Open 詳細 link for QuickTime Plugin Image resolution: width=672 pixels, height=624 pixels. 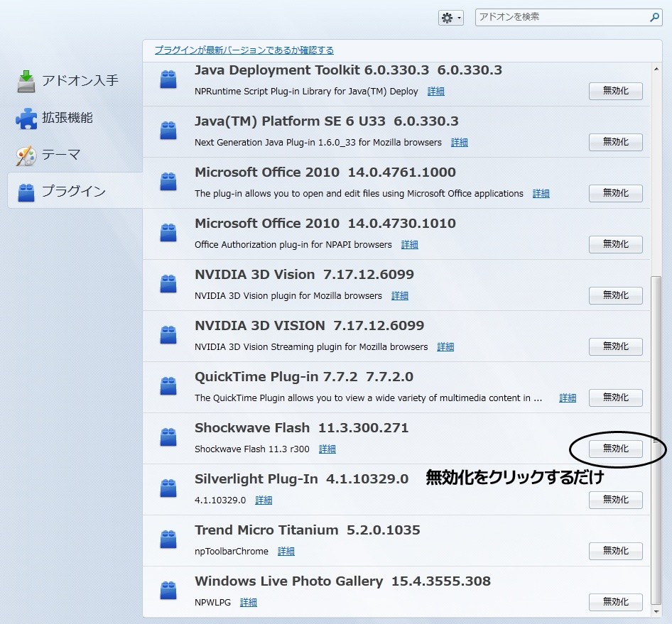568,398
